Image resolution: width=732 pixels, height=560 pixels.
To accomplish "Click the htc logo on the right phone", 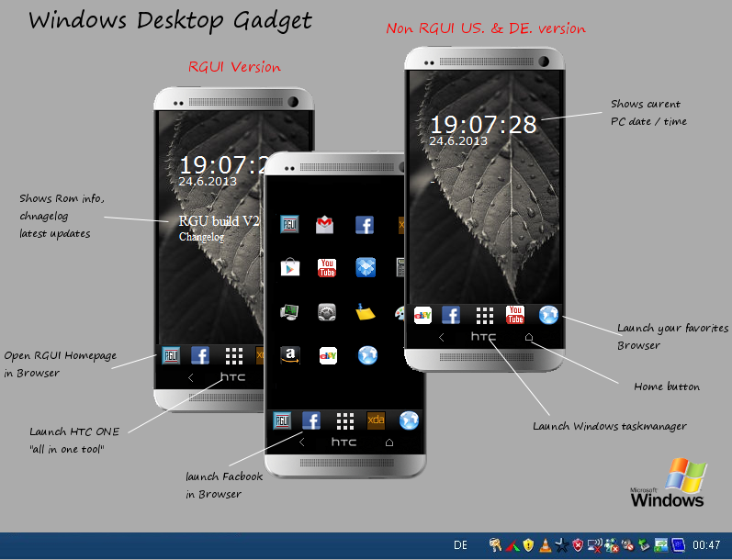I will pyautogui.click(x=484, y=337).
